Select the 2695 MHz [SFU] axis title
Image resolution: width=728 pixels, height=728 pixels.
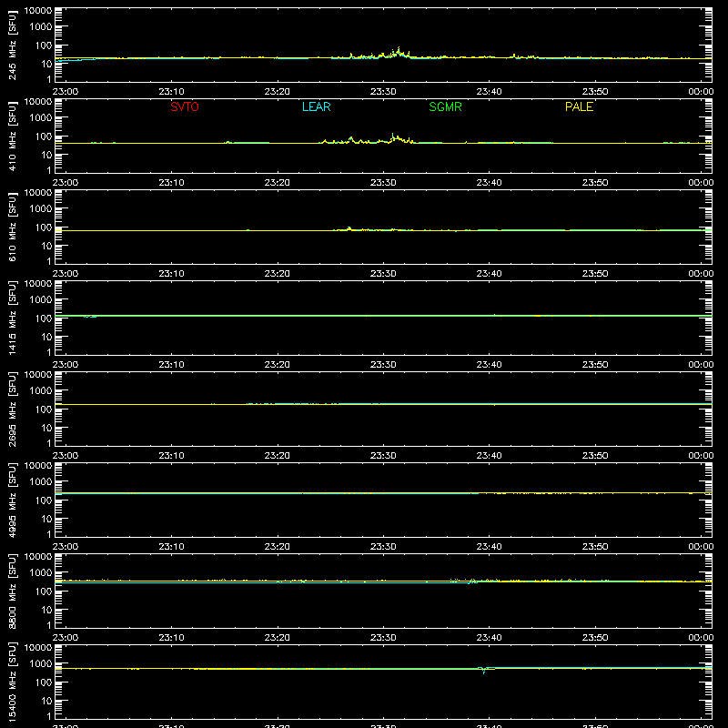13,409
